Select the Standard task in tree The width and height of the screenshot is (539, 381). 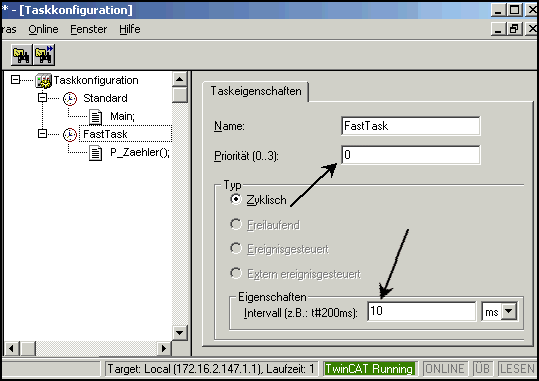click(105, 98)
